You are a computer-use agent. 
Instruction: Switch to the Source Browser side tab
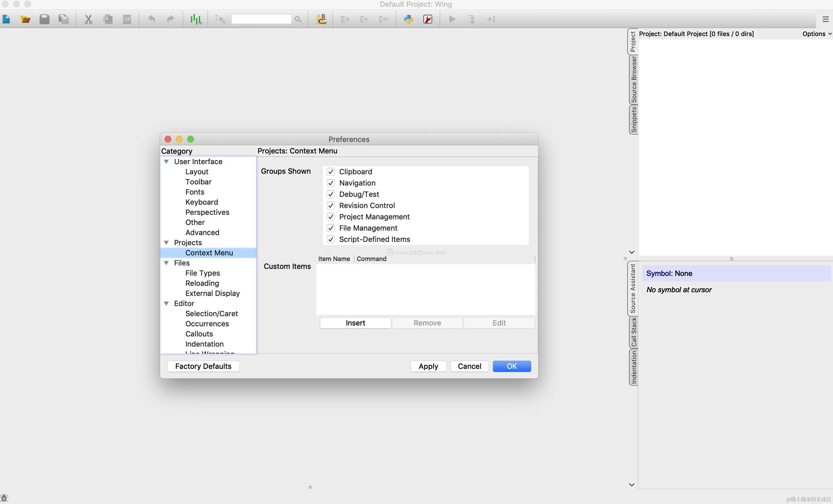click(x=633, y=80)
